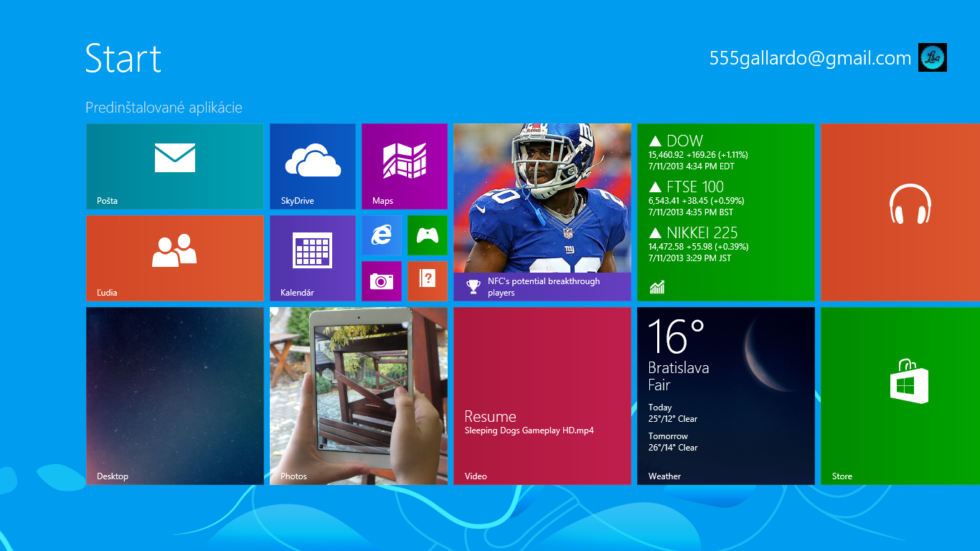
Task: Click the NFC's potential breakthrough players headline
Action: click(544, 287)
